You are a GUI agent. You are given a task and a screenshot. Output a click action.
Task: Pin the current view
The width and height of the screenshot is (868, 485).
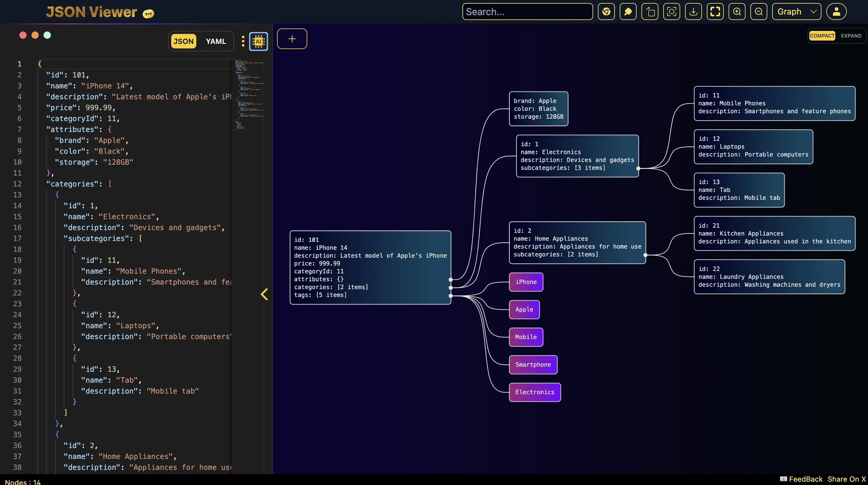pyautogui.click(x=628, y=12)
